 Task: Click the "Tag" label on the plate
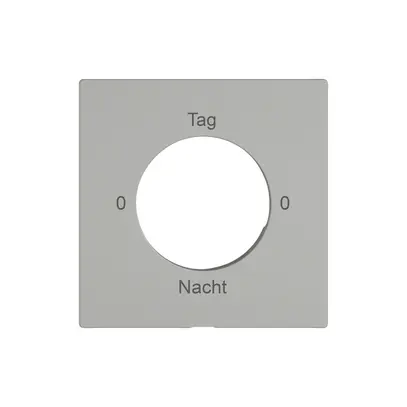pos(202,120)
